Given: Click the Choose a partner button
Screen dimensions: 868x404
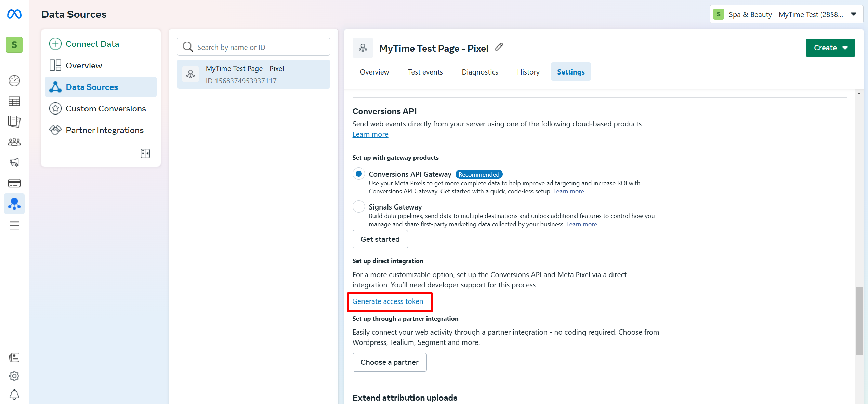Looking at the screenshot, I should [389, 362].
